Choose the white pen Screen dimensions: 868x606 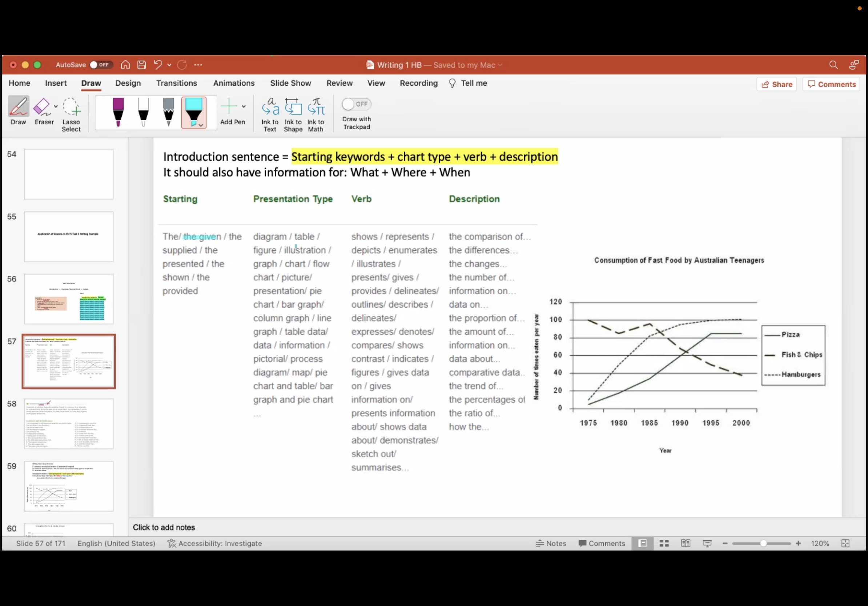pyautogui.click(x=143, y=112)
